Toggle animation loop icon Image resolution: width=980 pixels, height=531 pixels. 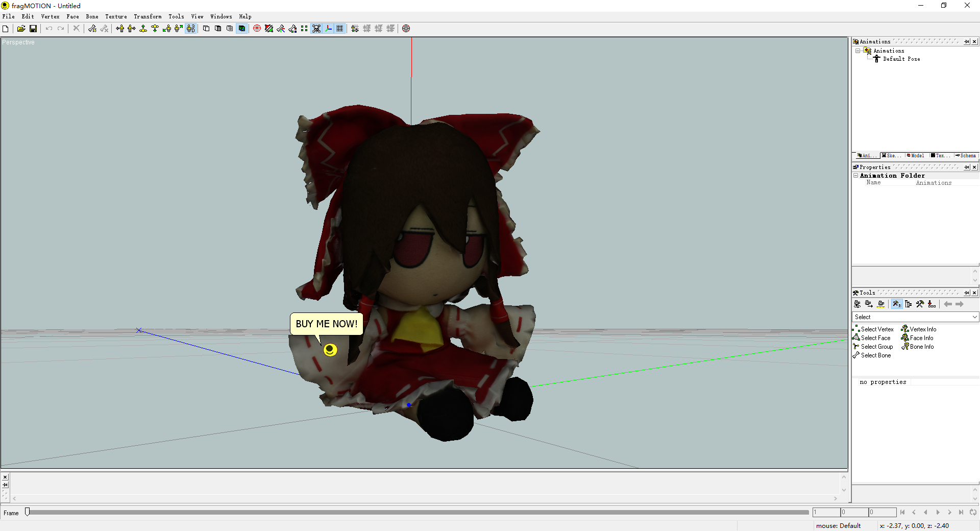click(973, 512)
